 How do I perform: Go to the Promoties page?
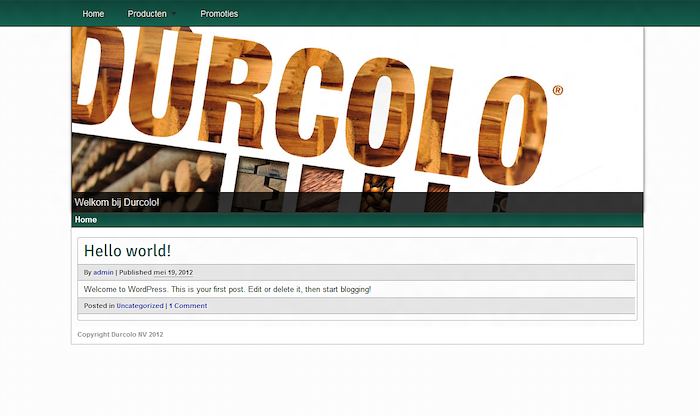click(219, 14)
